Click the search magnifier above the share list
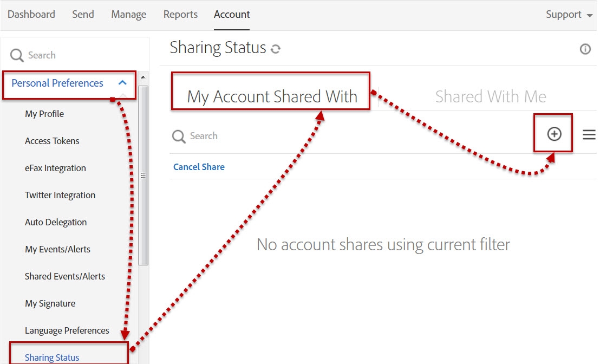The image size is (600, 364). pos(178,136)
